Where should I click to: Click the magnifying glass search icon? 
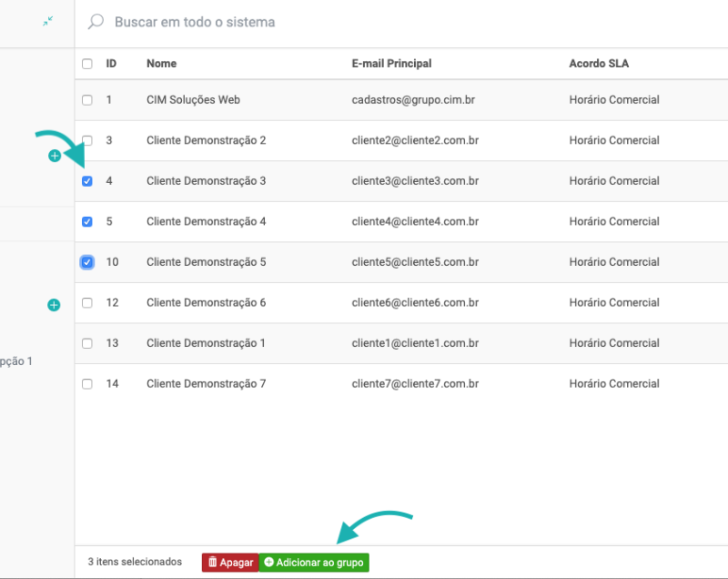96,22
